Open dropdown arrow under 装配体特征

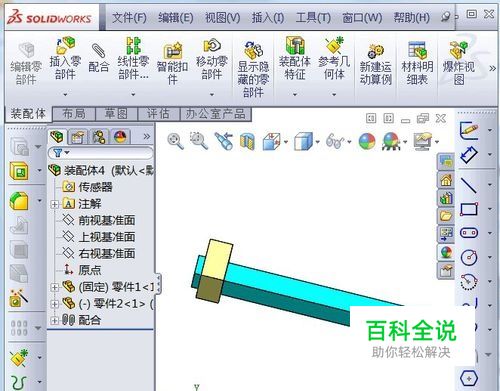(x=295, y=95)
